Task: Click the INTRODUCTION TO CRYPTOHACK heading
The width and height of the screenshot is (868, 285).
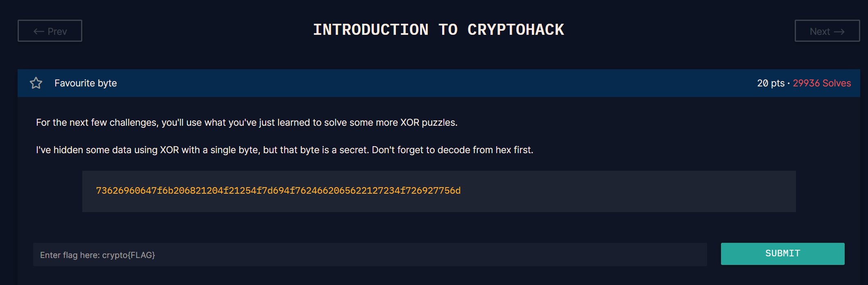Action: [x=439, y=30]
